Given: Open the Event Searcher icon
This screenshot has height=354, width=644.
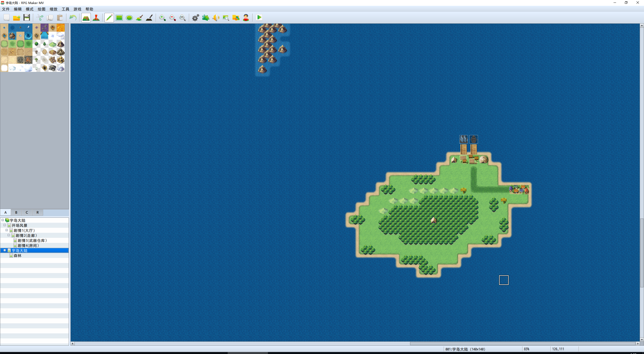Looking at the screenshot, I should (x=226, y=18).
